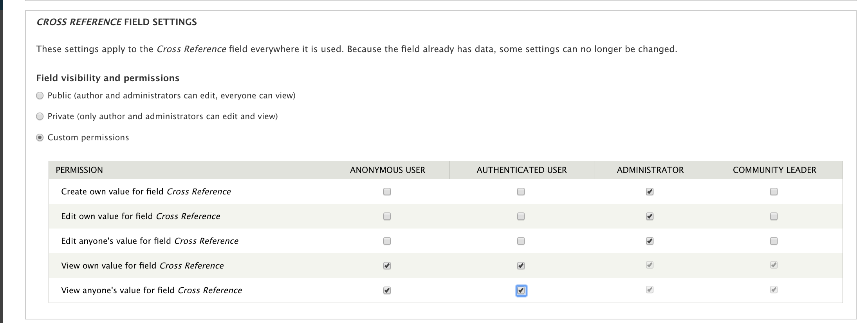Enable Create own value for Community Leader
868x323 pixels.
click(774, 192)
